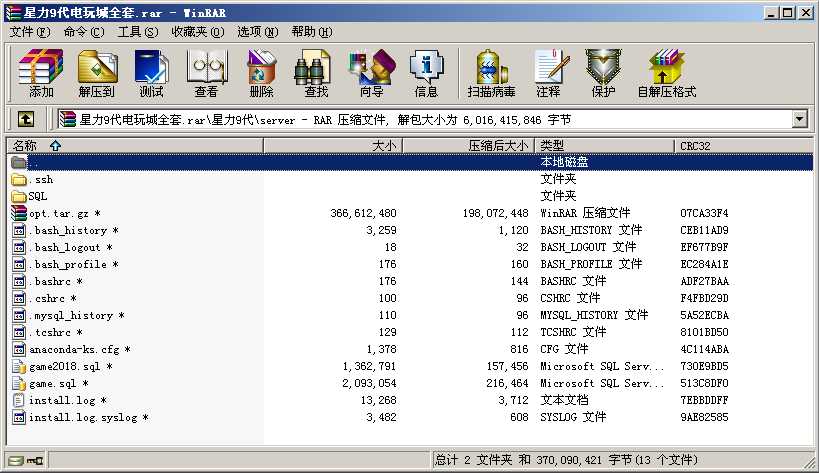Screen dimensions: 819x473
Task: Sort by Name (名称) column header
Action: pyautogui.click(x=135, y=146)
